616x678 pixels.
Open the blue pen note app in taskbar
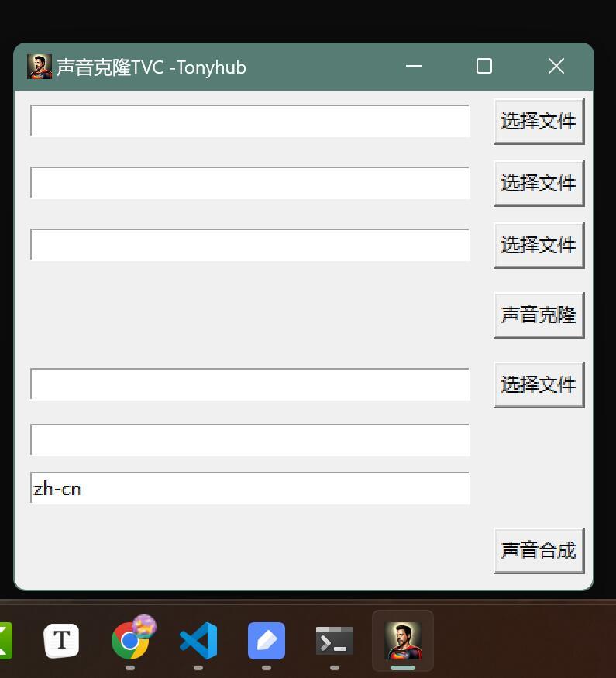click(x=267, y=640)
